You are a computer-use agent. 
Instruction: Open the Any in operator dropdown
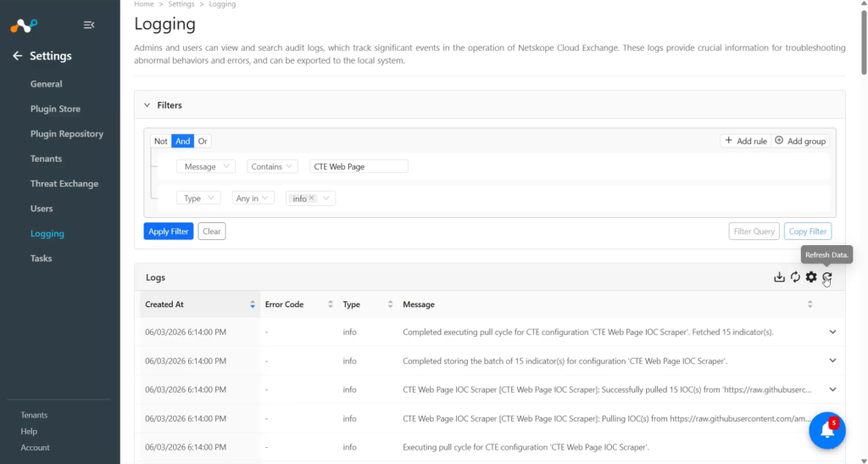[253, 198]
